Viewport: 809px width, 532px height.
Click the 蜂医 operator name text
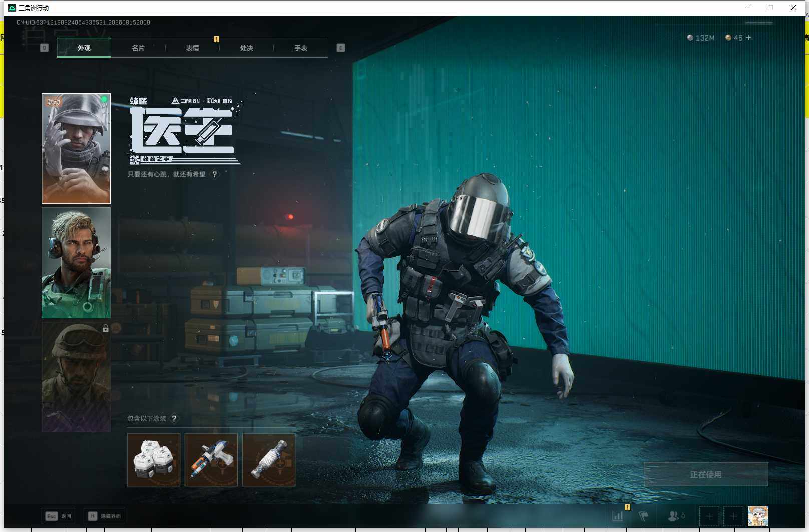139,101
